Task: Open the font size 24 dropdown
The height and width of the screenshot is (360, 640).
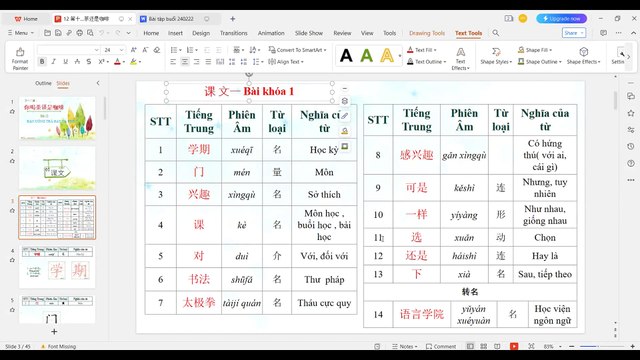Action: tap(121, 50)
